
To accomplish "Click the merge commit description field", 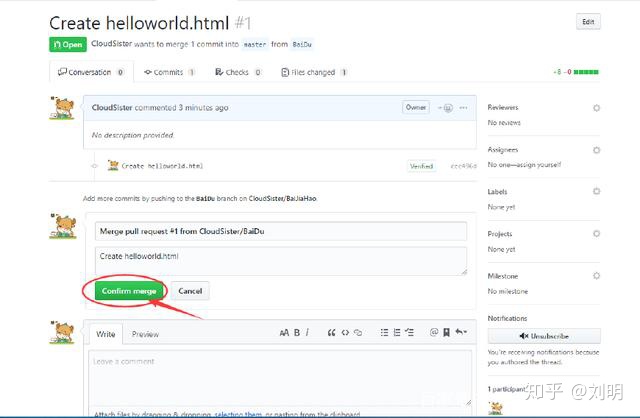I will [x=281, y=261].
